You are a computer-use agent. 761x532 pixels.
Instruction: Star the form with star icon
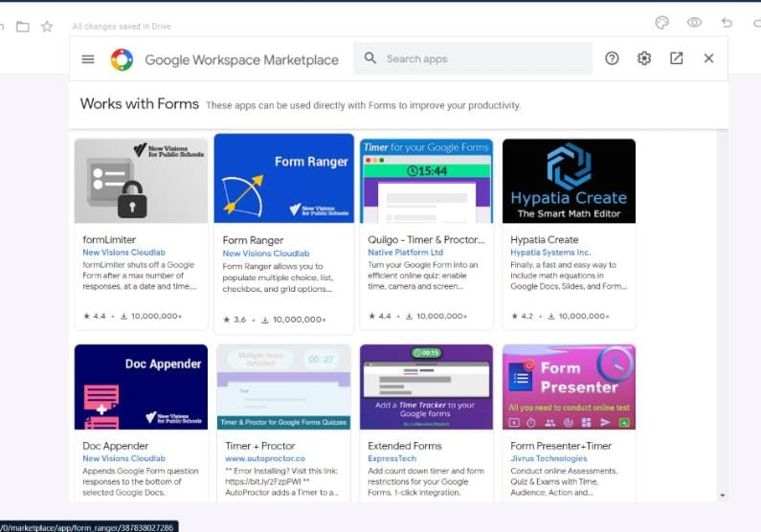47,26
